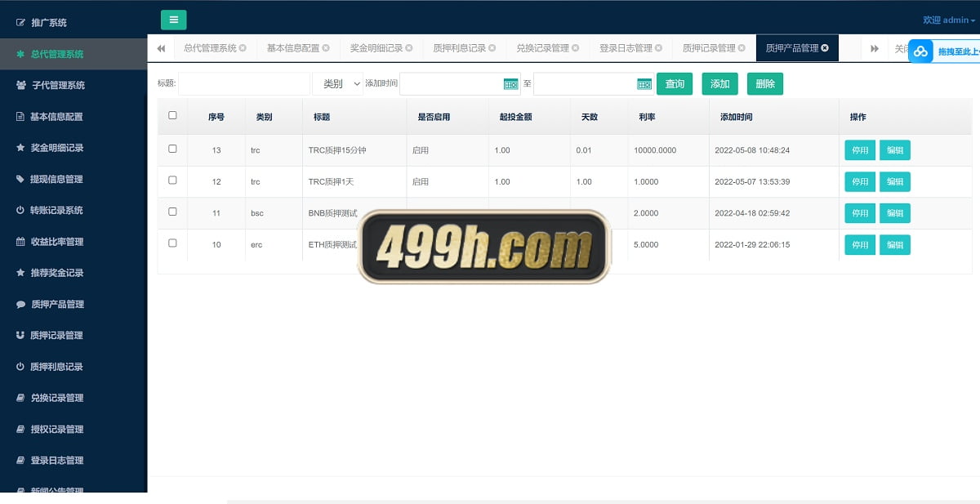Close the 兑换记录管理 tab

coord(576,48)
